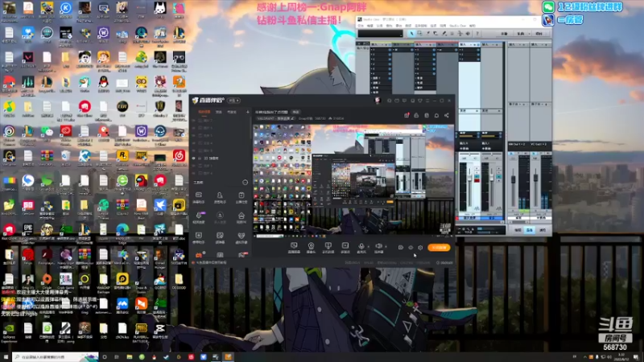Edit the stream category label with the pencil

coord(293,118)
